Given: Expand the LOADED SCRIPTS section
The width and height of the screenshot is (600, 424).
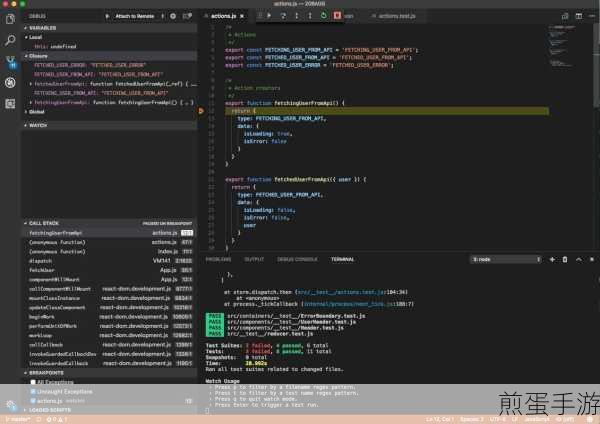Looking at the screenshot, I should pos(109,410).
